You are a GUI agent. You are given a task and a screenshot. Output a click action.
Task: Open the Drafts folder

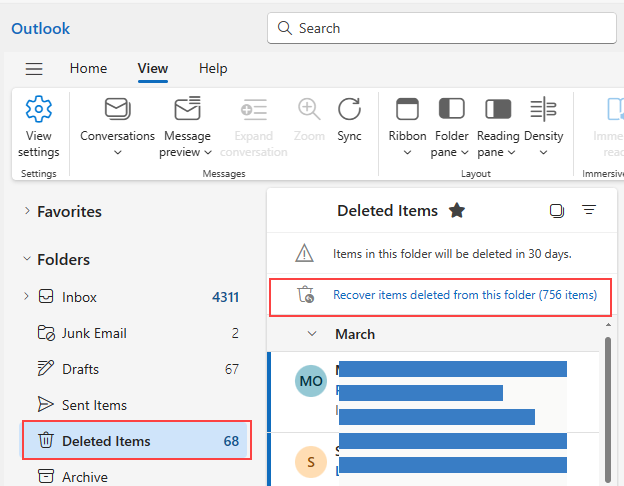pyautogui.click(x=135, y=369)
